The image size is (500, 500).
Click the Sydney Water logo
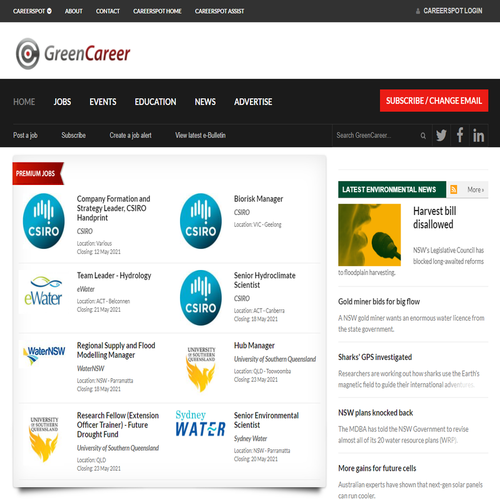click(200, 423)
